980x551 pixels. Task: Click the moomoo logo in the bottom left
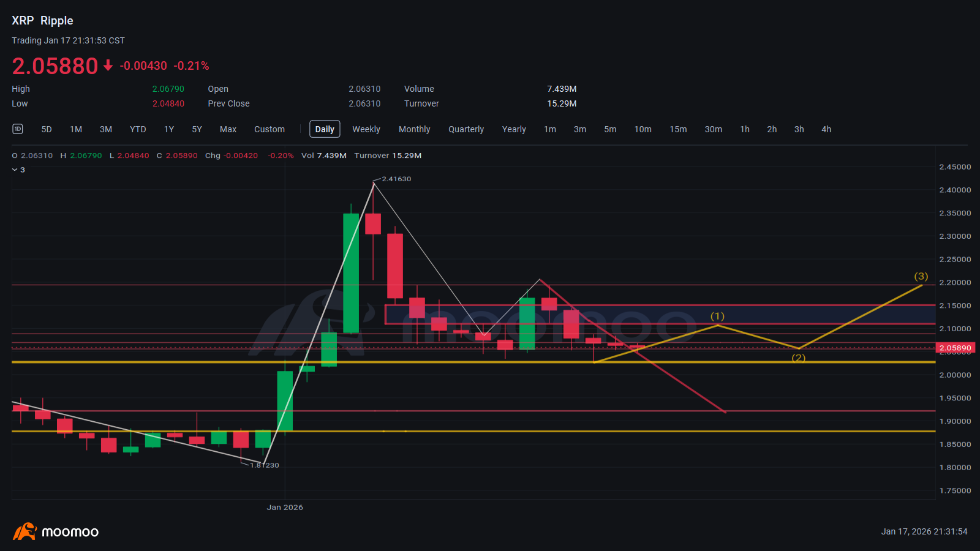point(56,531)
